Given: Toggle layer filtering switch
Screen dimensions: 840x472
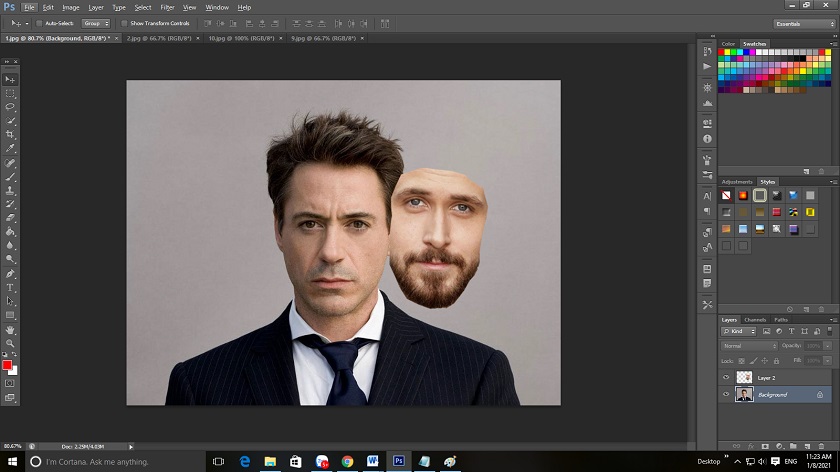Looking at the screenshot, I should tap(830, 331).
